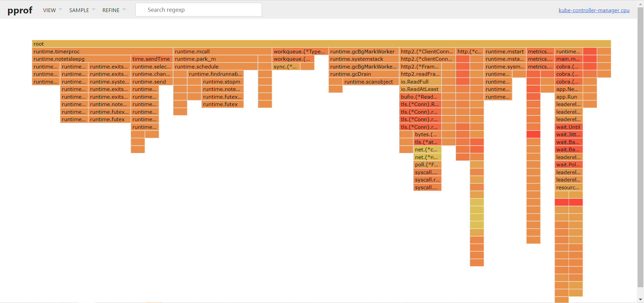Viewport: 644px width, 303px height.
Task: Select the runtime.findrunnable frame
Action: coord(215,74)
